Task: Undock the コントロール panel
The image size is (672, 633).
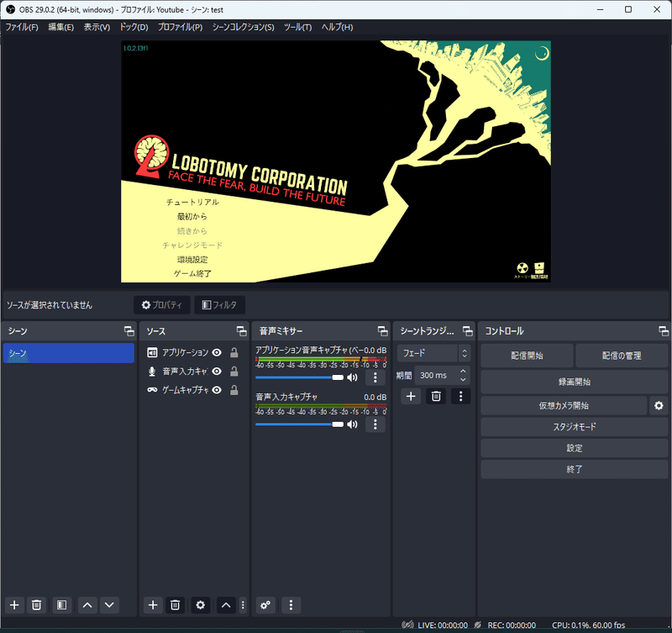Action: (x=664, y=330)
